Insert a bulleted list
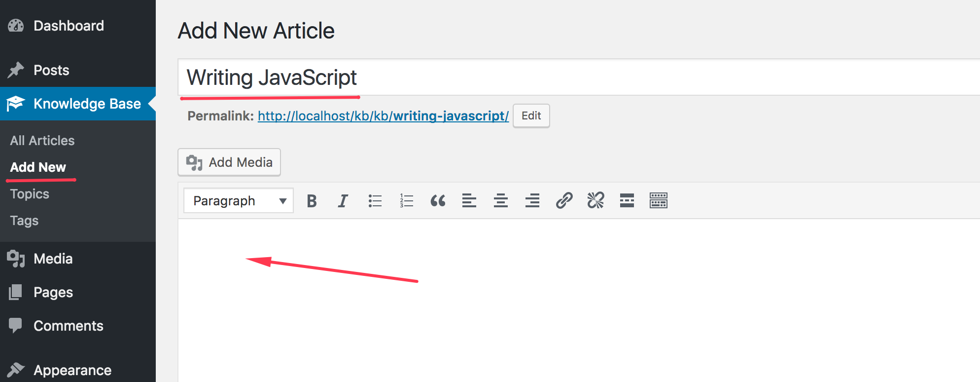Viewport: 980px width, 382px height. click(375, 201)
